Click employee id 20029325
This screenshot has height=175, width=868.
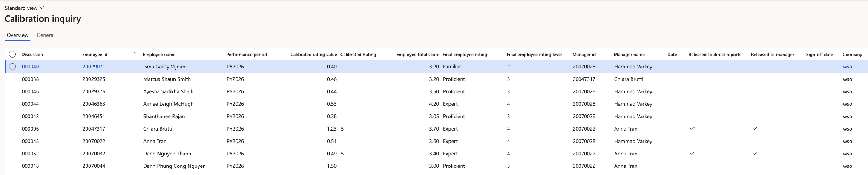[x=94, y=79]
